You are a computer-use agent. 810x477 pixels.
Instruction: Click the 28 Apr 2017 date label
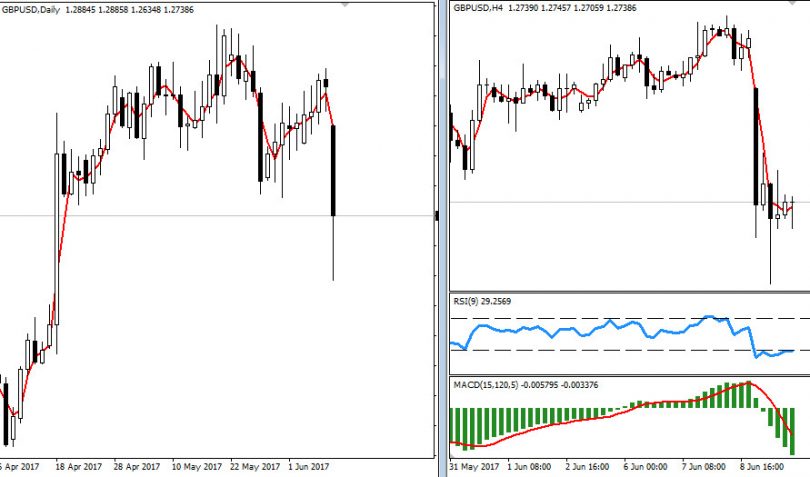(x=136, y=467)
